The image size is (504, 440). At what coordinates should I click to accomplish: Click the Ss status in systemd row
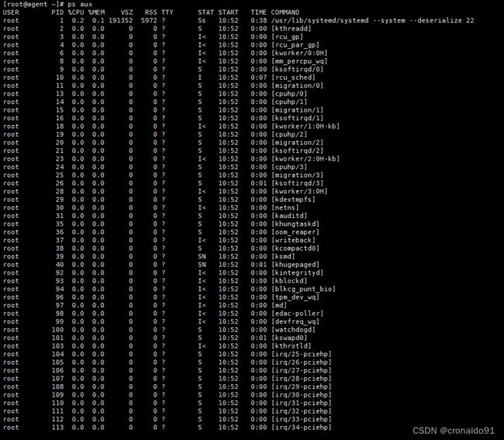(202, 20)
